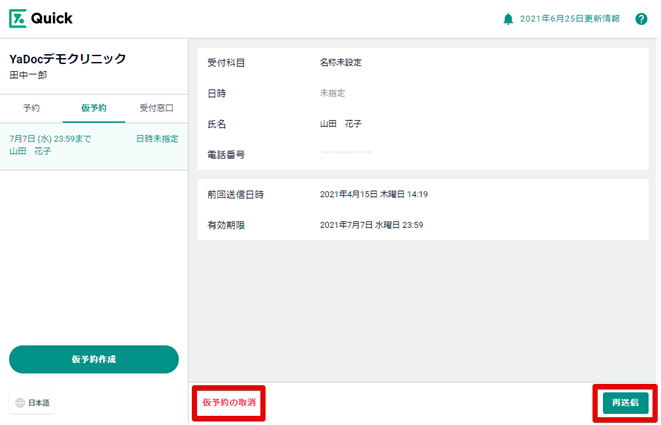Screen dimensions: 661x425
Task: Open the 2021年6月25日更新情報 link
Action: pyautogui.click(x=569, y=19)
